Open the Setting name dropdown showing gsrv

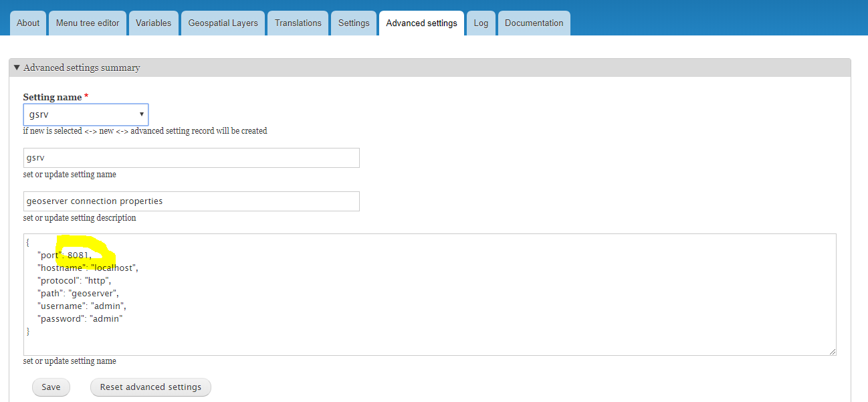tap(86, 114)
